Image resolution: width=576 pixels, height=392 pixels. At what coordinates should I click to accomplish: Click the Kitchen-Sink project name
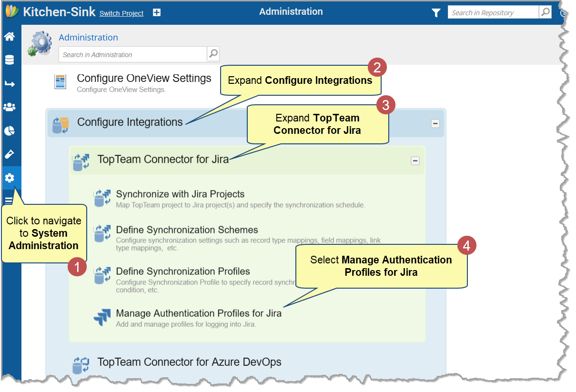point(59,12)
